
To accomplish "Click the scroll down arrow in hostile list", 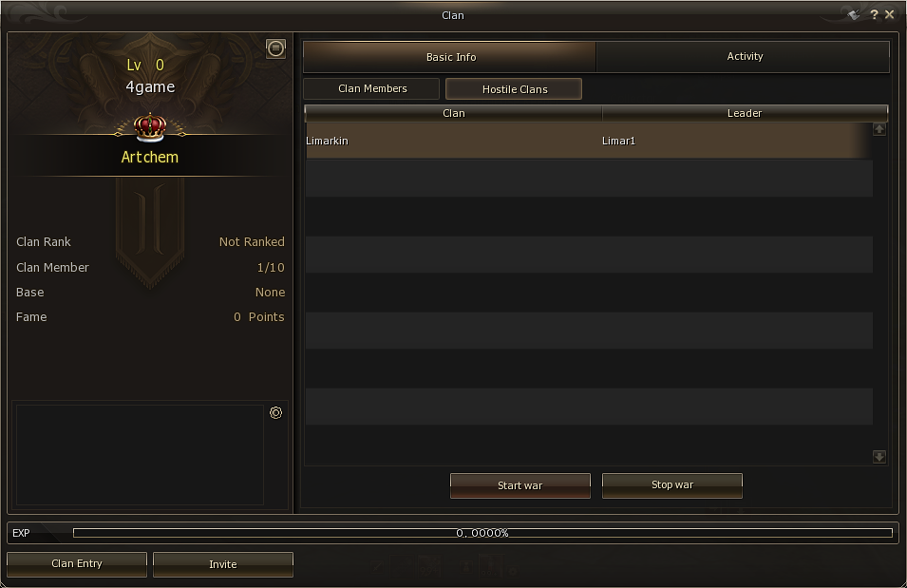I will point(879,457).
